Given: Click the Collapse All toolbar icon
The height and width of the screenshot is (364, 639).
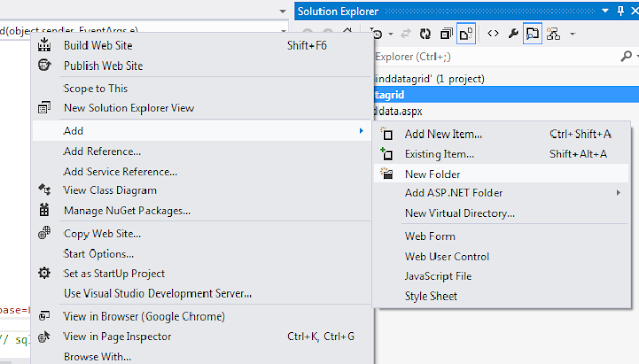Looking at the screenshot, I should (446, 34).
